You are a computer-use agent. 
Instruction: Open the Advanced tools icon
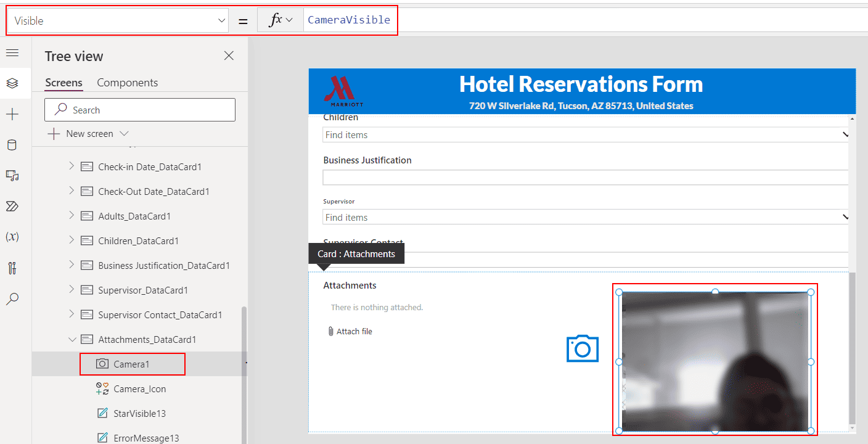12,268
